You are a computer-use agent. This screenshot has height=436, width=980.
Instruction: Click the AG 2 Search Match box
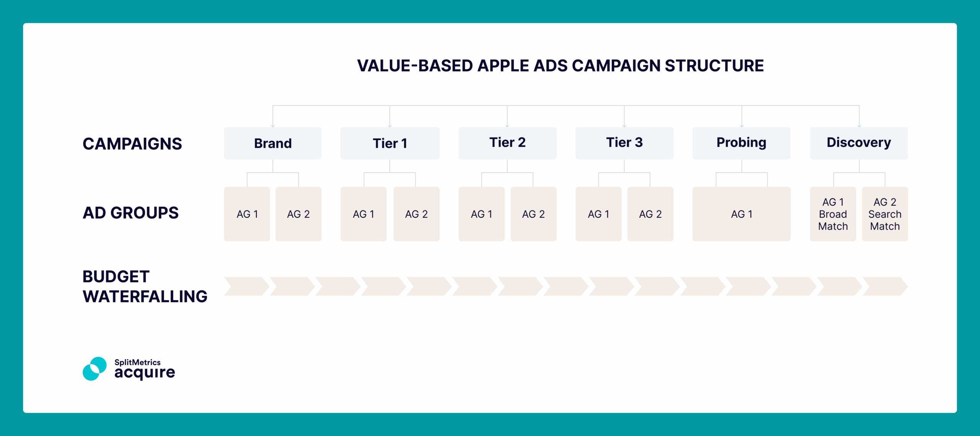coord(885,214)
